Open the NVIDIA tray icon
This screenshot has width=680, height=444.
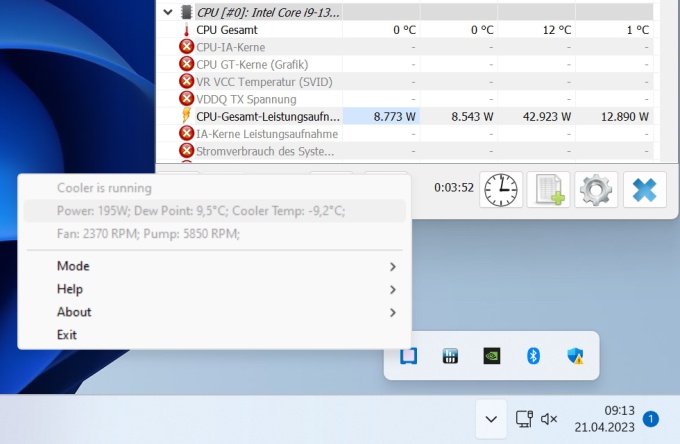[x=492, y=356]
